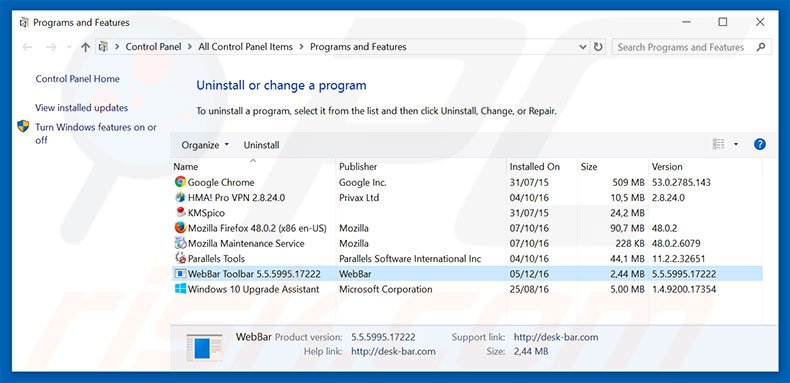This screenshot has width=790, height=383.
Task: Select the Windows 10 Upgrade Assistant entry
Action: [x=253, y=289]
